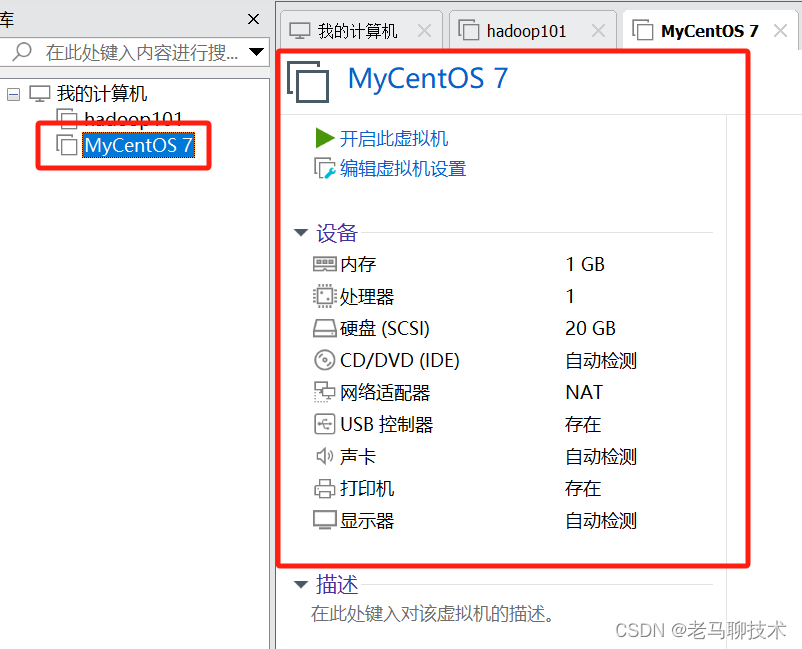The width and height of the screenshot is (802, 649).
Task: Click the 硬盘 (SCSI) device label
Action: coord(385,328)
